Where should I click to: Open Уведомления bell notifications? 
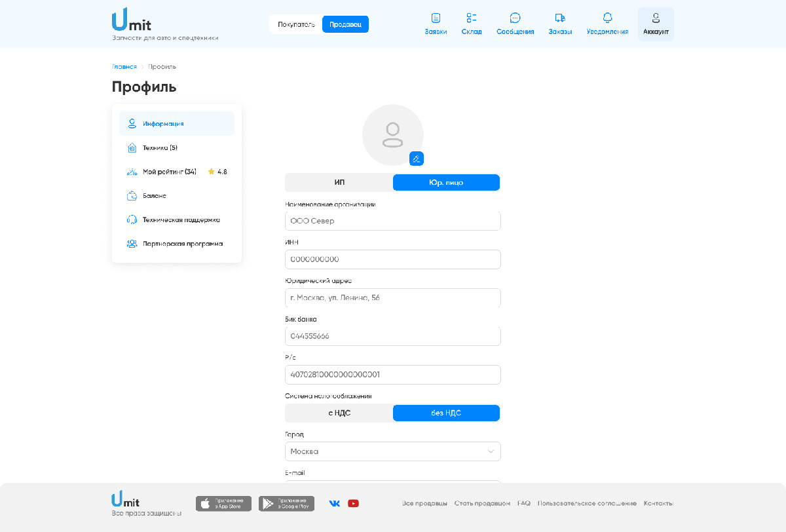click(607, 24)
